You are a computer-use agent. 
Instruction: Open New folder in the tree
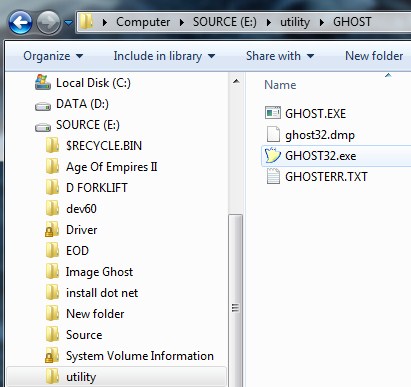[x=95, y=314]
